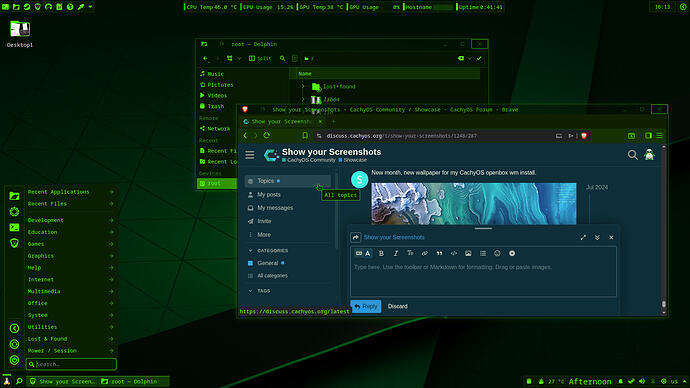Open Trash in Dolphin sidebar
The image size is (690, 388).
coord(212,106)
